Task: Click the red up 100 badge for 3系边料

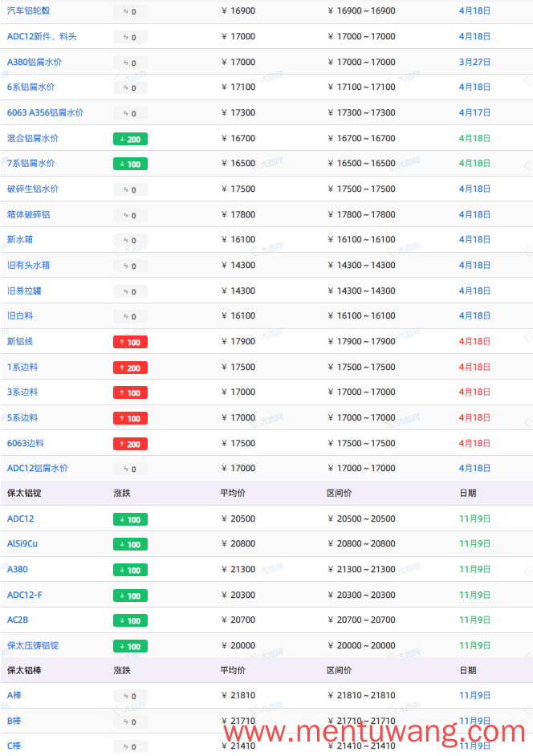Action: (x=130, y=392)
